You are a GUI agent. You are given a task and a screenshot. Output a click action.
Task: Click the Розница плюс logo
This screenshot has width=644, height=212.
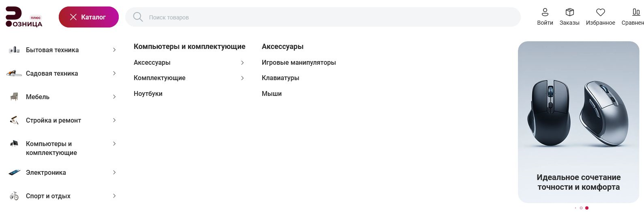click(x=24, y=17)
